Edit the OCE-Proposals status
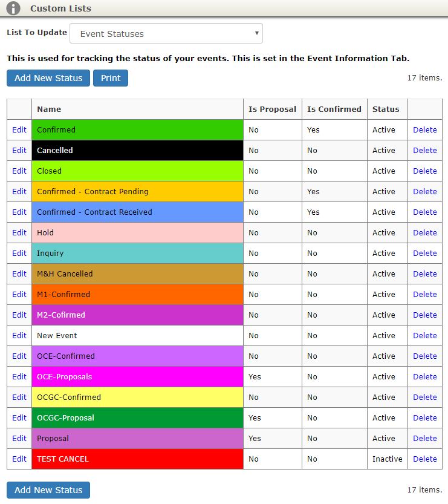Screen dimensions: 448x504 click(19, 377)
